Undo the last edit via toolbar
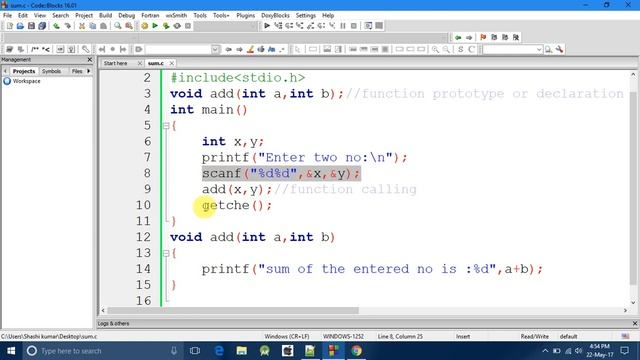Viewport: 640px width, 360px height. click(56, 26)
